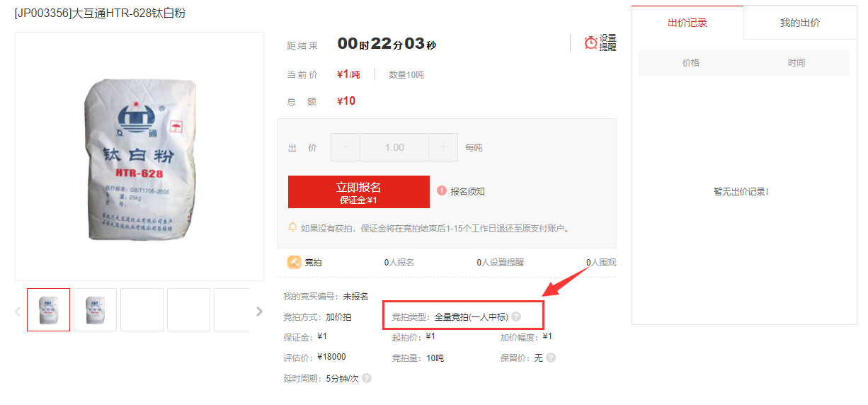Click the help icon next to 保留价
The image size is (868, 405).
(x=551, y=358)
